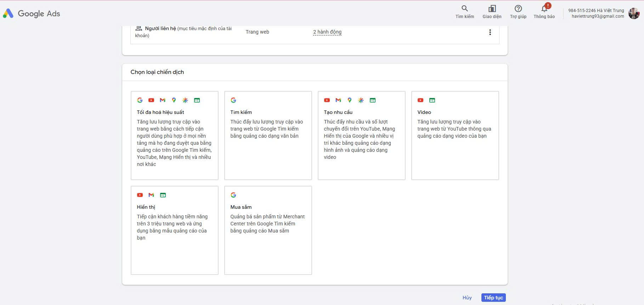Image resolution: width=644 pixels, height=305 pixels.
Task: Click Display icon in Video card
Action: pyautogui.click(x=432, y=100)
